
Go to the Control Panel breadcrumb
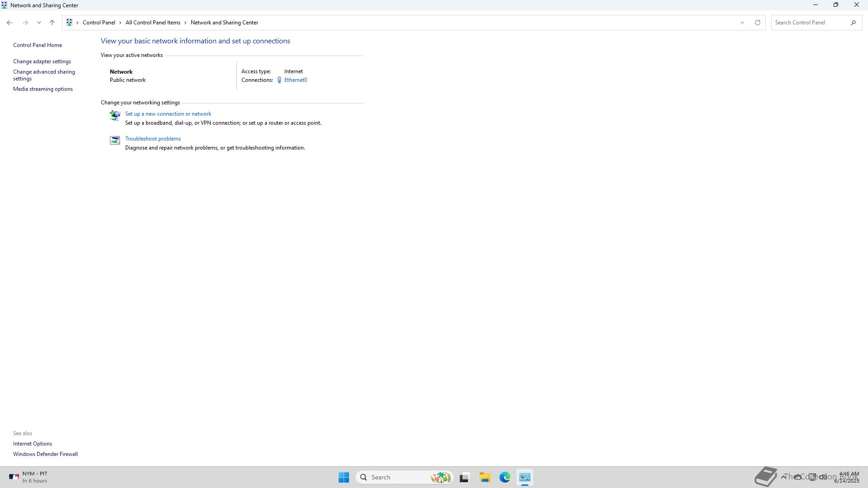[x=99, y=23]
